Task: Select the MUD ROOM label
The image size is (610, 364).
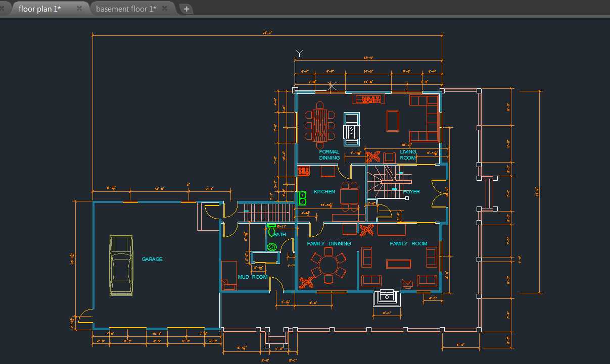Action: (253, 277)
